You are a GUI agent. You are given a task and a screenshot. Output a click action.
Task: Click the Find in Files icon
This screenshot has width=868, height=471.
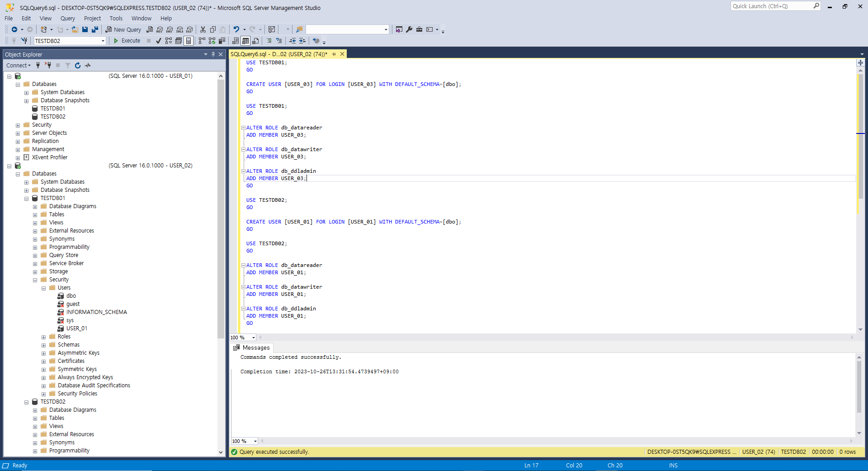[299, 29]
